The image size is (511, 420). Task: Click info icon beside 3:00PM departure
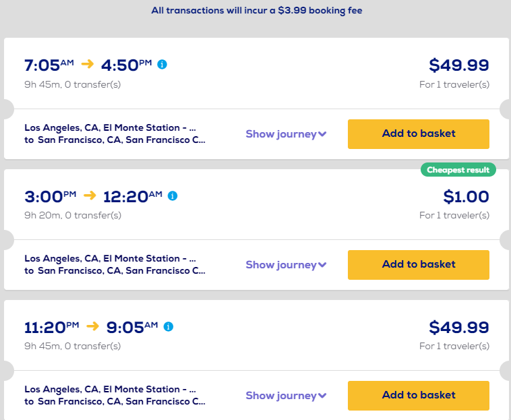(x=173, y=196)
